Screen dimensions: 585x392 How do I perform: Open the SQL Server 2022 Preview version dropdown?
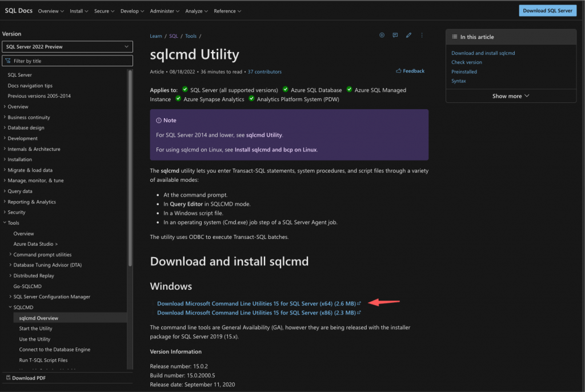(x=67, y=47)
